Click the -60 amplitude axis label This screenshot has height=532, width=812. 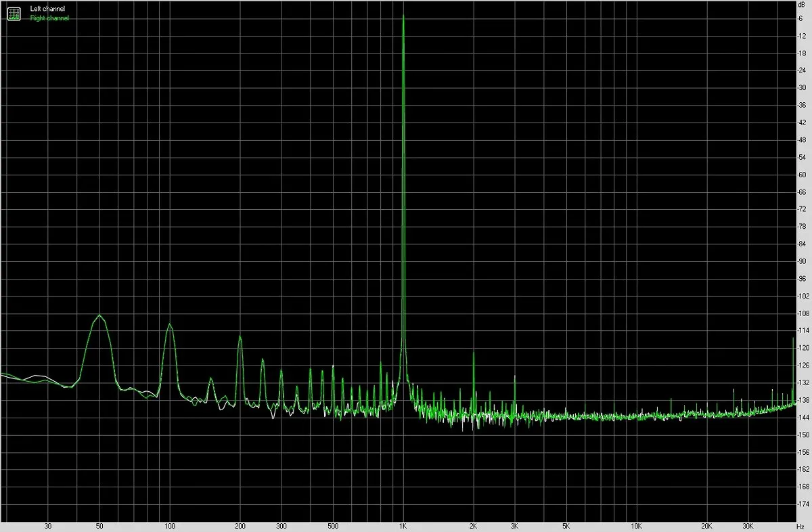pos(802,175)
